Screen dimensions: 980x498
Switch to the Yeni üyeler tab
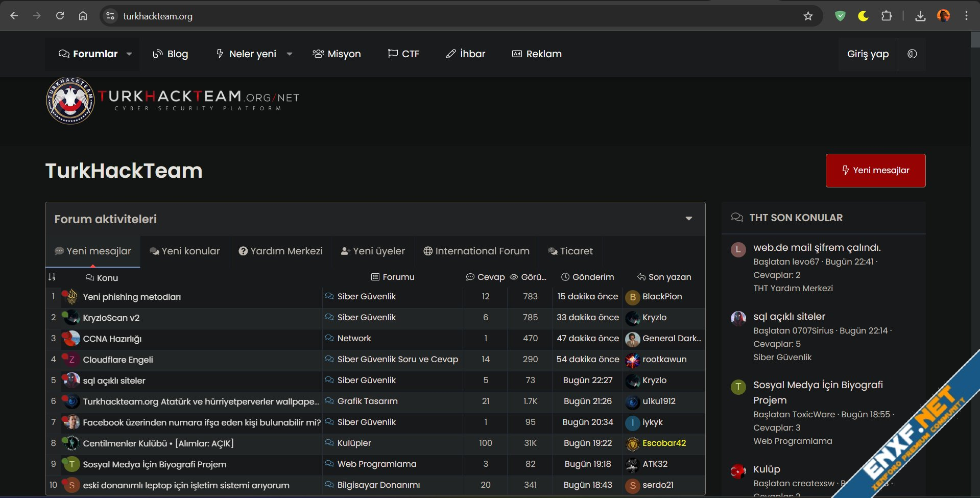[373, 251]
